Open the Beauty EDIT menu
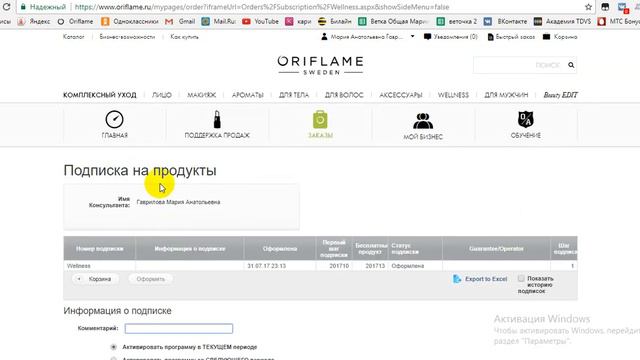 pos(560,95)
